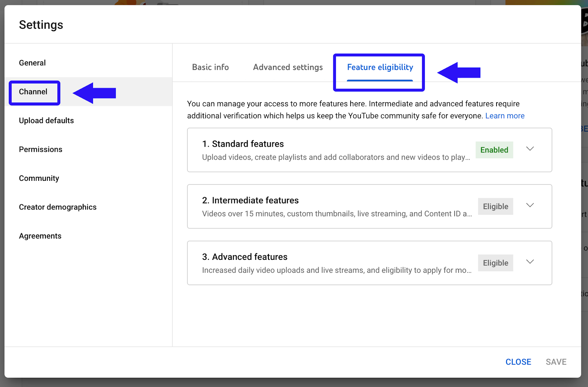Select the Channel settings section
This screenshot has width=588, height=387.
tap(33, 92)
